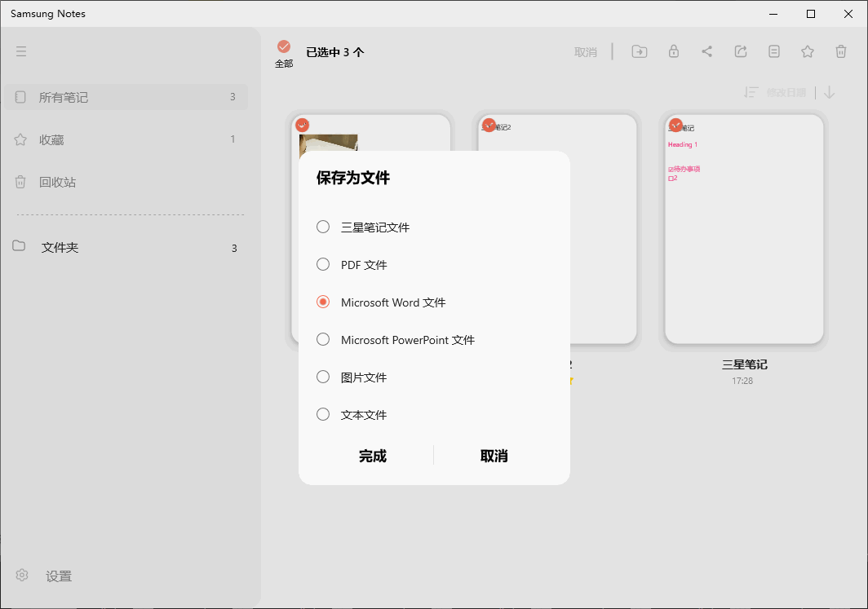868x609 pixels.
Task: Click the 17:28 timestamp under 三星笔记
Action: pyautogui.click(x=742, y=381)
